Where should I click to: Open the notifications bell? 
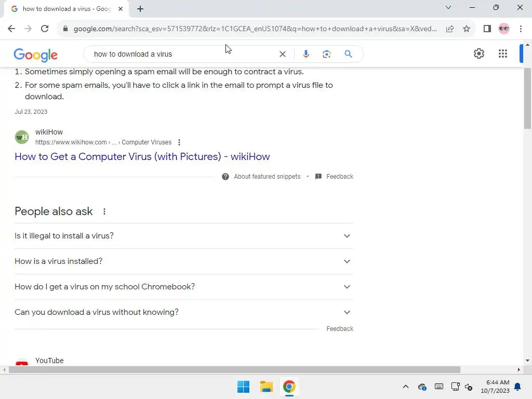(x=517, y=387)
